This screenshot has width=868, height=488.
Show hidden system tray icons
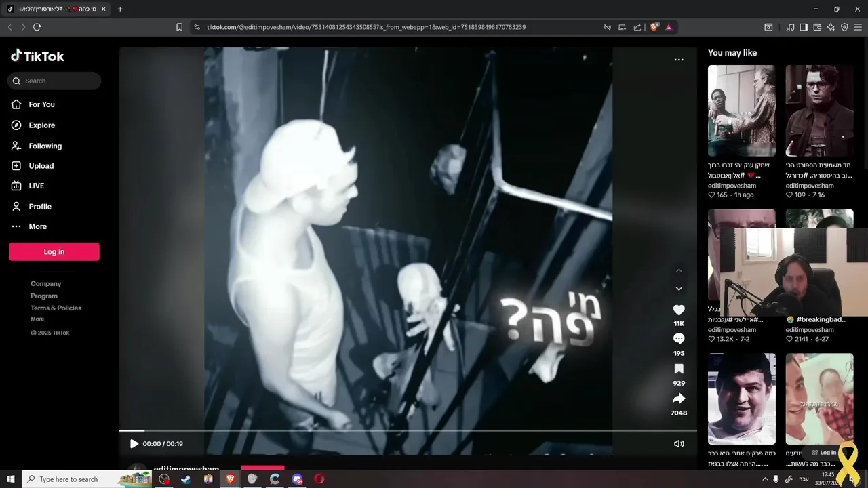click(x=766, y=479)
